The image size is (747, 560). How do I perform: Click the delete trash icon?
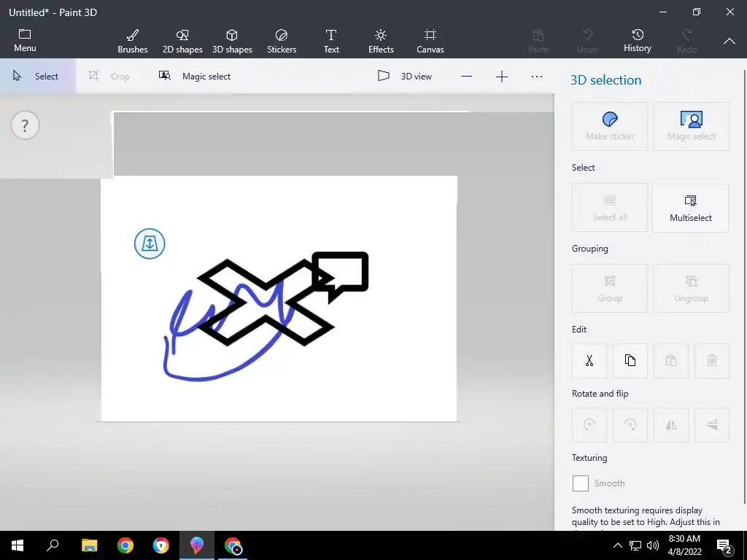(712, 360)
